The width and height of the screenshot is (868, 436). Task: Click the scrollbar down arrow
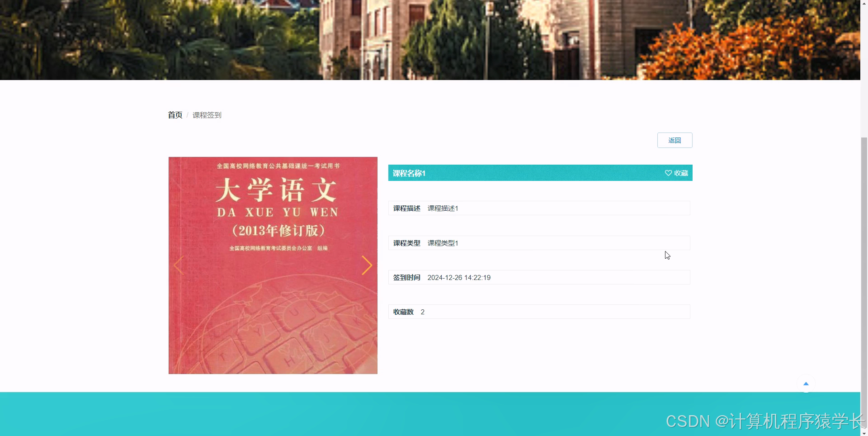point(864,432)
